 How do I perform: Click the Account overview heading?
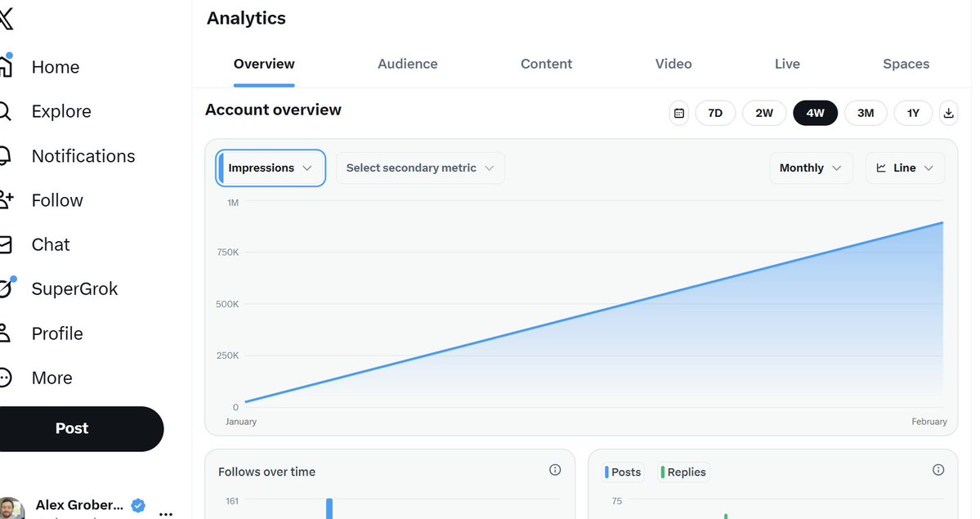coord(273,110)
